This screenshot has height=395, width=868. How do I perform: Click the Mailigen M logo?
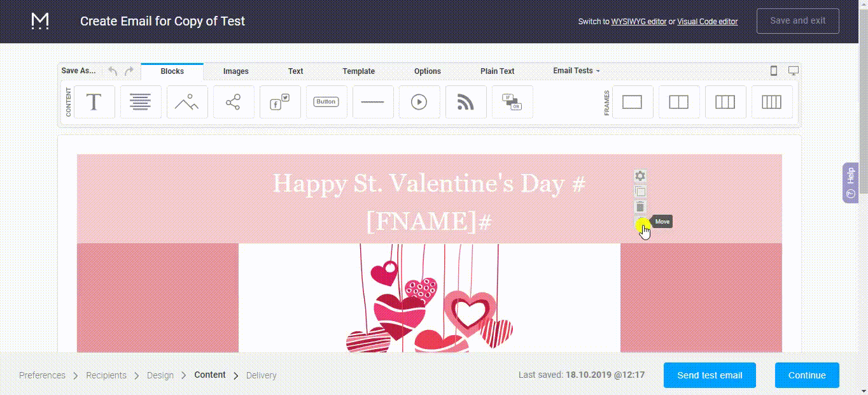[x=40, y=22]
